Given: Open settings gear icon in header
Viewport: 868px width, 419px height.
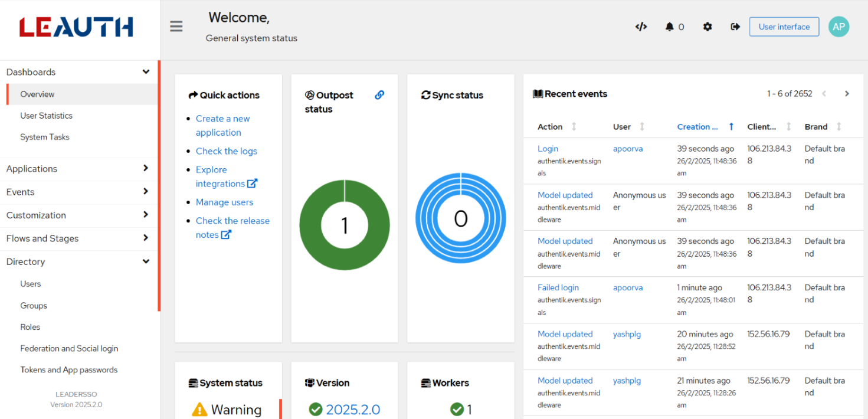Looking at the screenshot, I should pos(707,27).
